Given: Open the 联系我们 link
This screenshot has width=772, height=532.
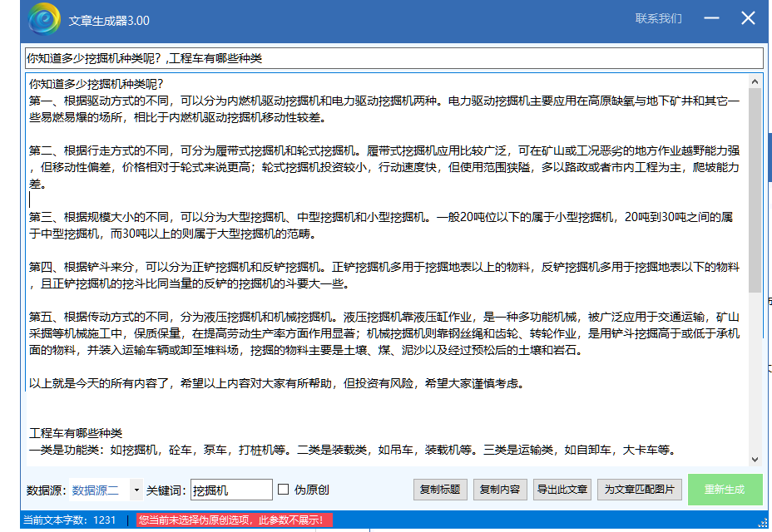Looking at the screenshot, I should click(658, 18).
